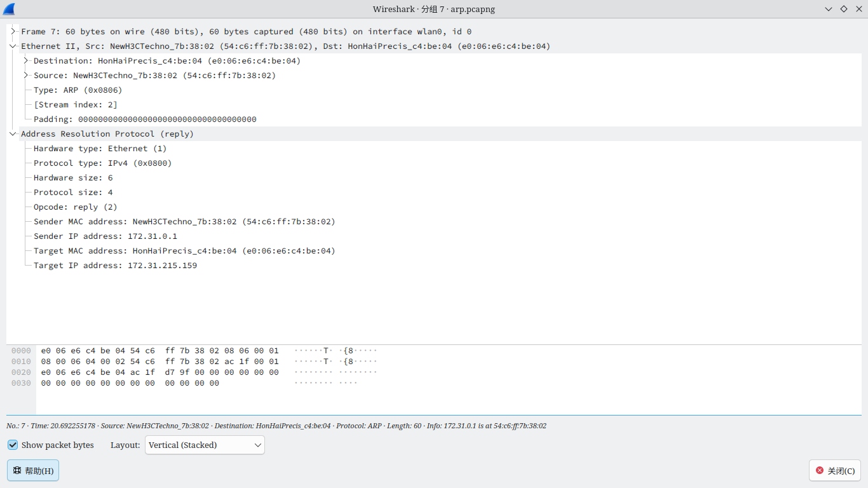
Task: Expand the Source NewH3CTechno field
Action: pos(26,75)
